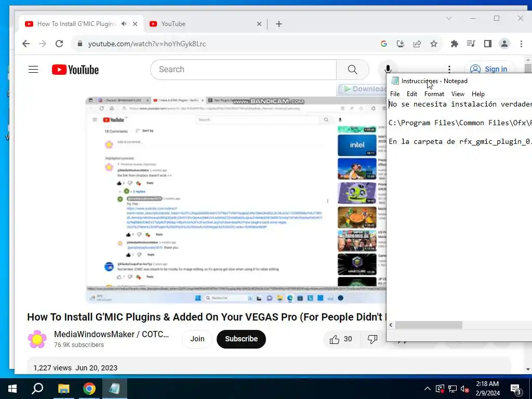Switch to the YouTube tab
The image size is (532, 399).
point(204,24)
